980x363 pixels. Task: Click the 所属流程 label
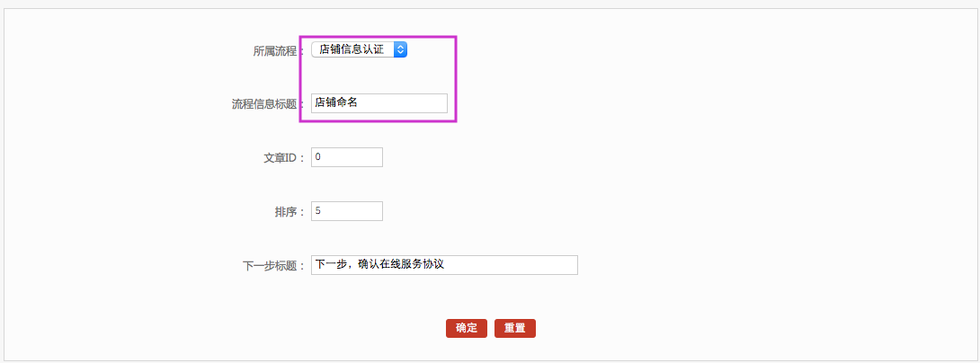(x=279, y=51)
